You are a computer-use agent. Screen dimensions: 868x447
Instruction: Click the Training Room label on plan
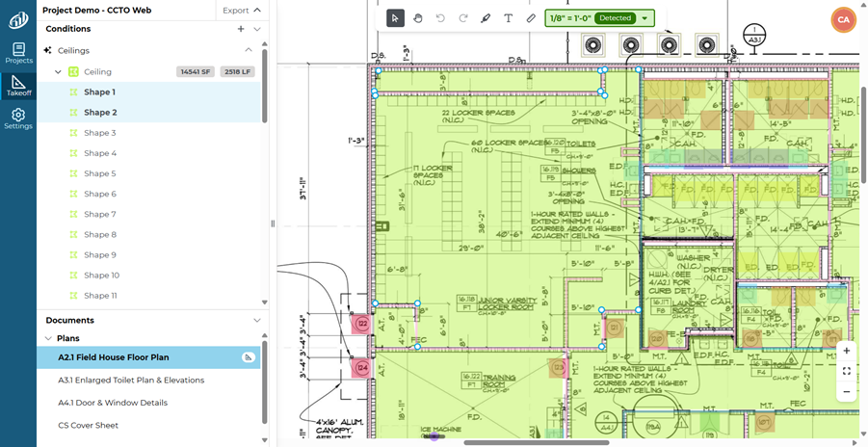click(x=499, y=381)
